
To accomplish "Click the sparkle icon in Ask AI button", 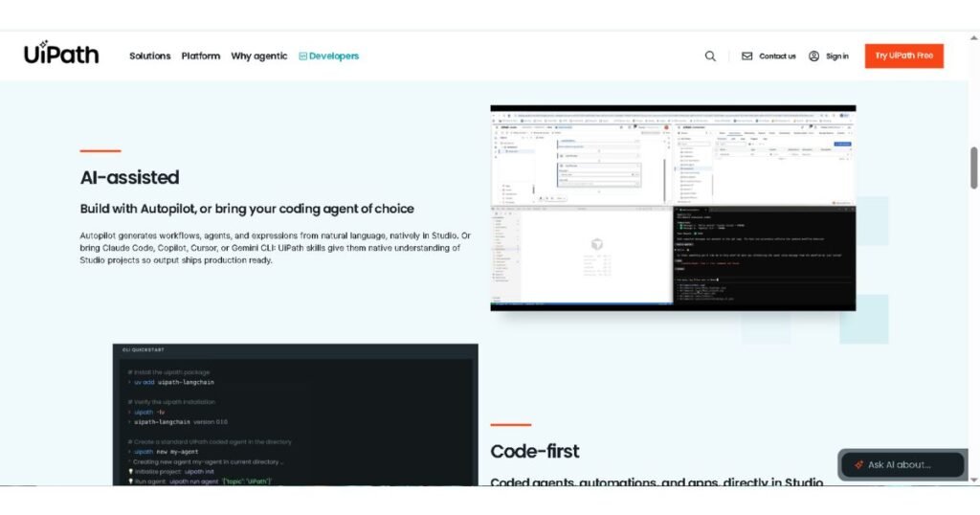I will tap(858, 464).
